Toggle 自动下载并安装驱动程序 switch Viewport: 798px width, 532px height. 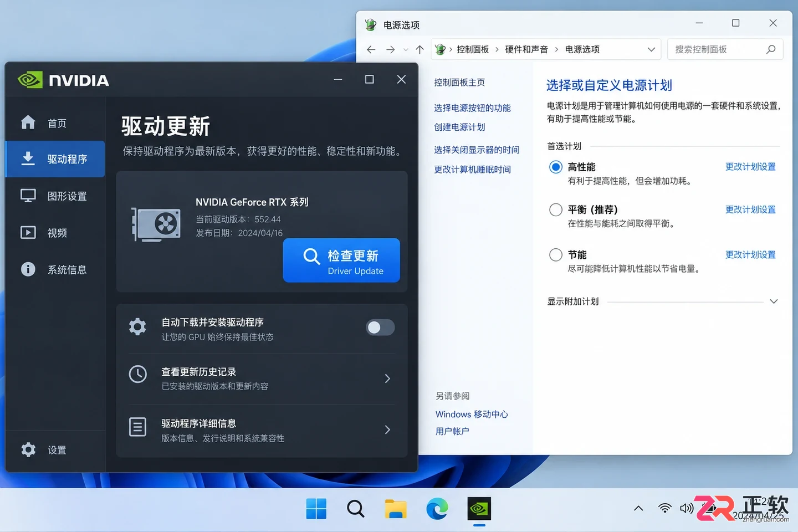[x=380, y=328]
